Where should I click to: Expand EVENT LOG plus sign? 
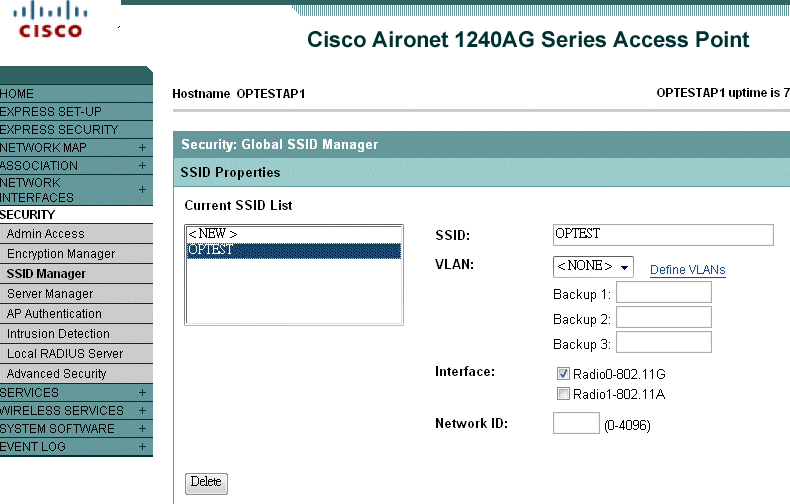coord(142,447)
